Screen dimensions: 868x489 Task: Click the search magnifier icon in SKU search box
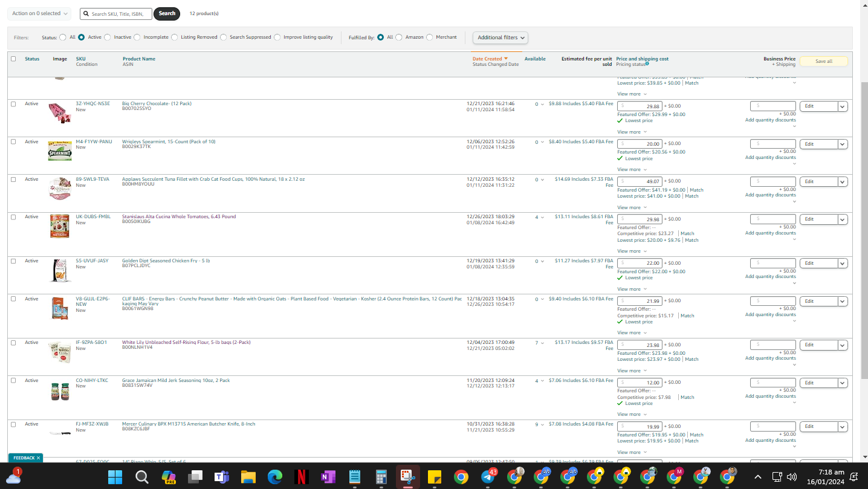(x=86, y=13)
